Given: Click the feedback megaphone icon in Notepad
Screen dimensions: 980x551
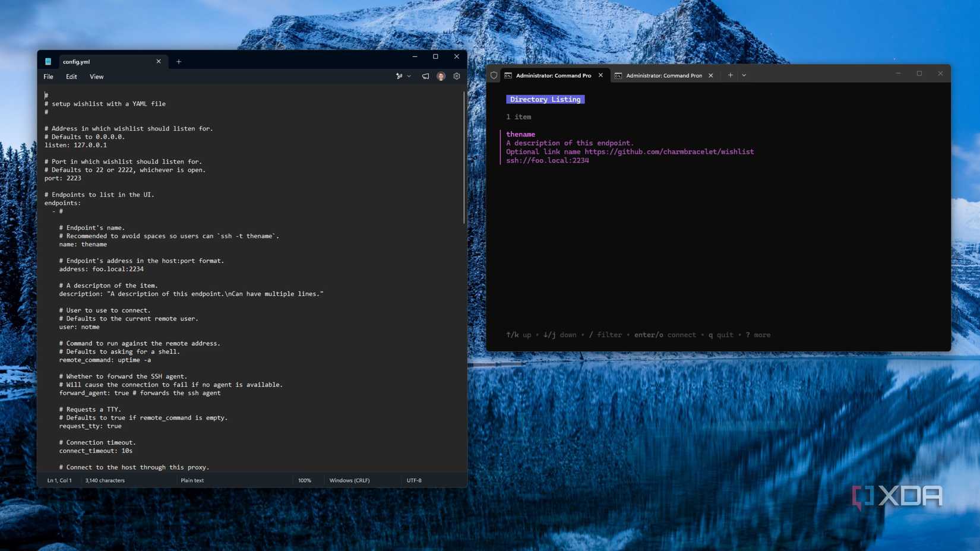Looking at the screenshot, I should [x=425, y=76].
